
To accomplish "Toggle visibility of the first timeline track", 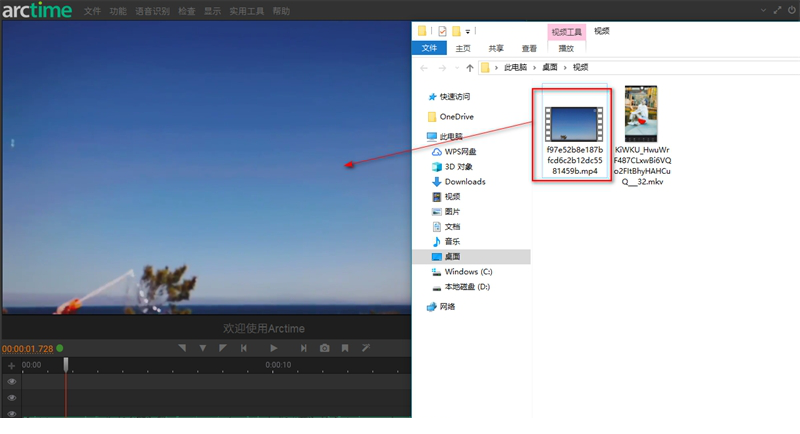I will (x=12, y=382).
